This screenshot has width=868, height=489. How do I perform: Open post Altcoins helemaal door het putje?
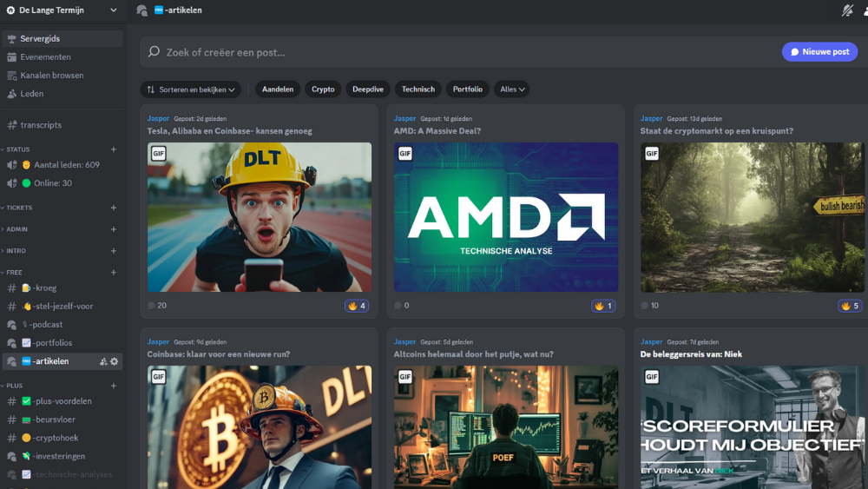pyautogui.click(x=473, y=354)
